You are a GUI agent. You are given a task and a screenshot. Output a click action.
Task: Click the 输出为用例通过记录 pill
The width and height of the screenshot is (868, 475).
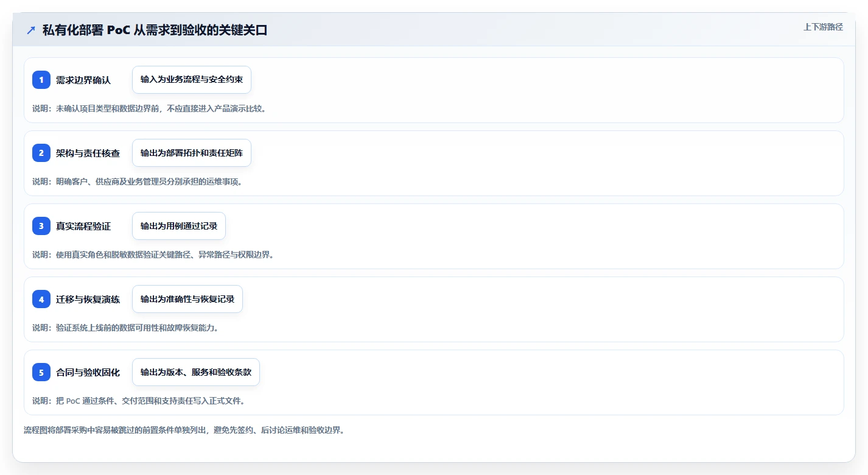pos(179,226)
